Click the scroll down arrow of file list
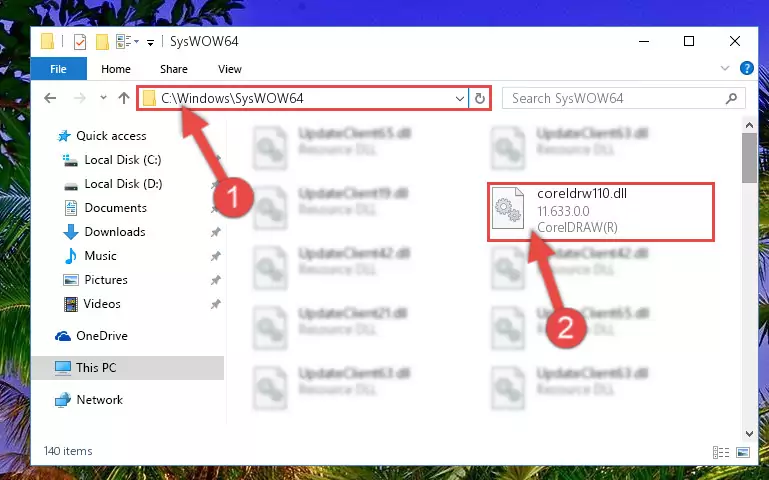 [749, 433]
